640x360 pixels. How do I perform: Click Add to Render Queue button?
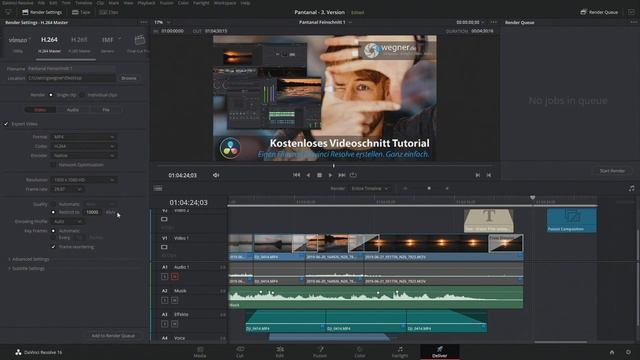(x=113, y=336)
